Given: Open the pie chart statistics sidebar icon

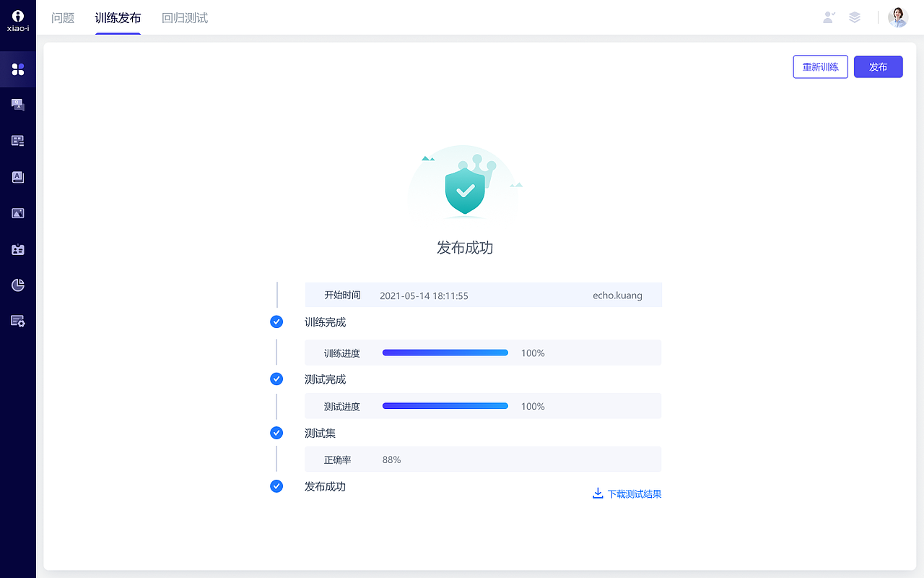Looking at the screenshot, I should (x=18, y=285).
